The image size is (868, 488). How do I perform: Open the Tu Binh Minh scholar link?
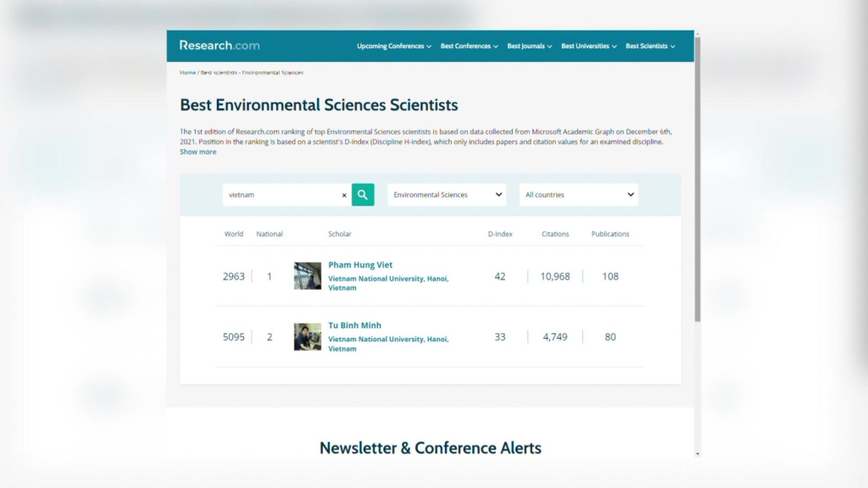tap(354, 326)
